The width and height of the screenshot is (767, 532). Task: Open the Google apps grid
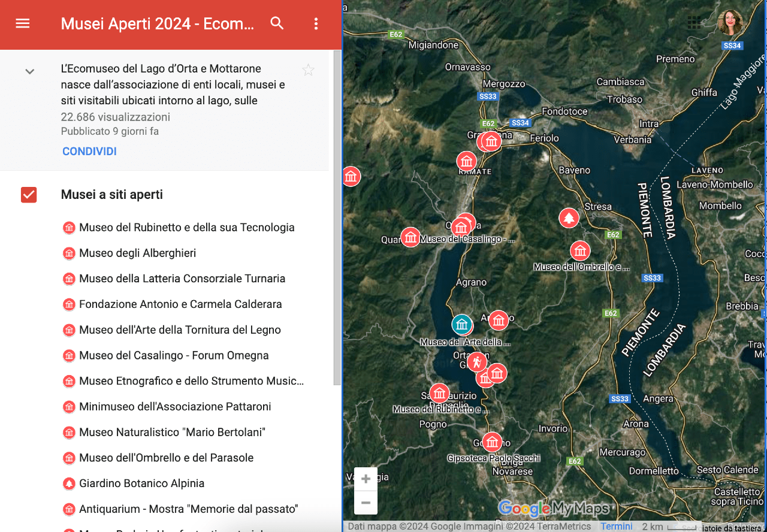pos(694,23)
